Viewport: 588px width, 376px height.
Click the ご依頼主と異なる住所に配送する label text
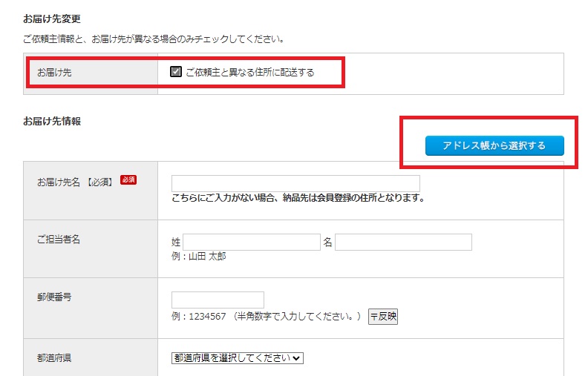pyautogui.click(x=249, y=73)
